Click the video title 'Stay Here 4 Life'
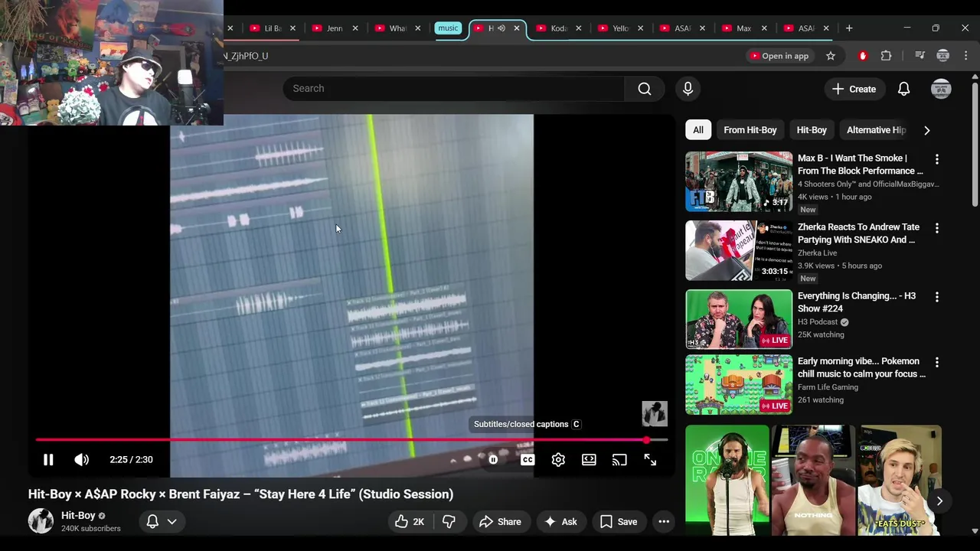This screenshot has height=551, width=980. click(240, 494)
